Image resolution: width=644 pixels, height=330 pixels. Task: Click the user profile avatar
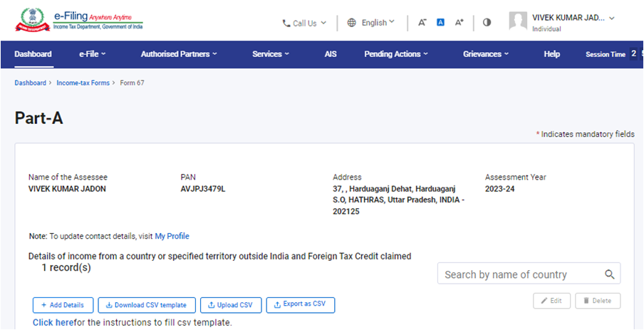point(518,21)
